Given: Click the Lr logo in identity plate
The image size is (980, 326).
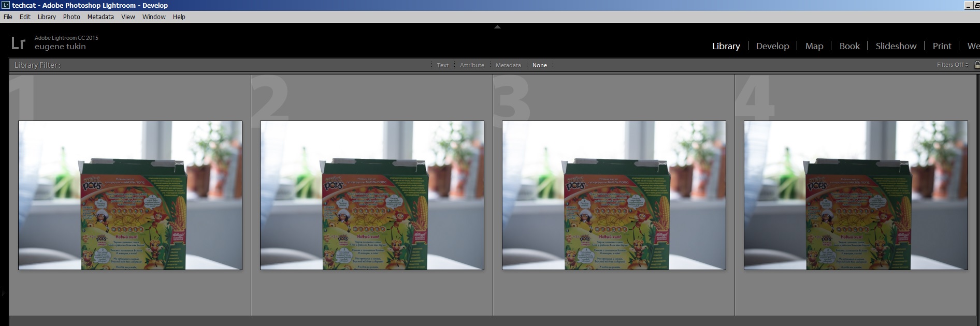Looking at the screenshot, I should (18, 43).
